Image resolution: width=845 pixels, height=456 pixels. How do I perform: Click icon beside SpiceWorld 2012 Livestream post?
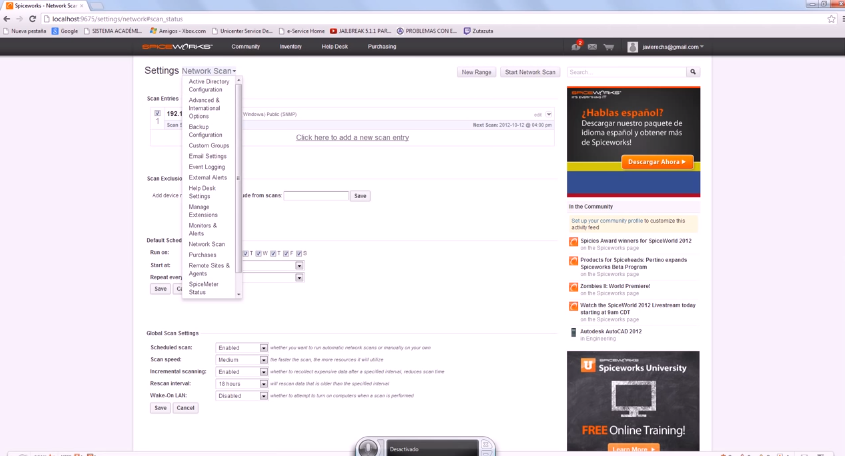[573, 306]
